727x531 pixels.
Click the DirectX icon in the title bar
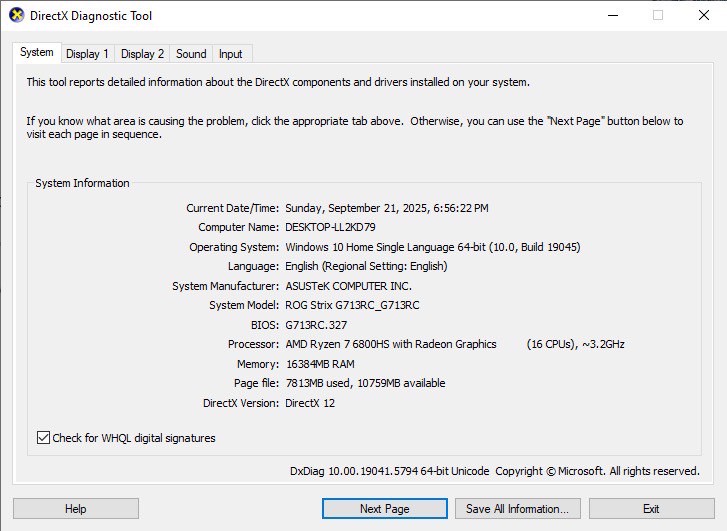pos(16,16)
